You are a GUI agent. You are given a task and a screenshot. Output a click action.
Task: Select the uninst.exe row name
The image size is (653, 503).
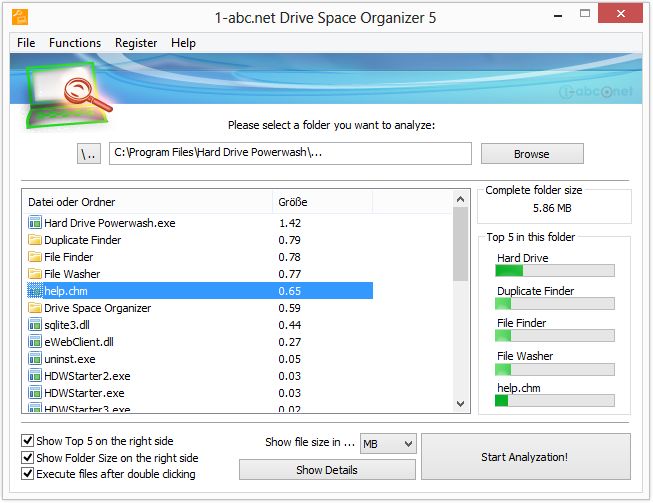70,359
